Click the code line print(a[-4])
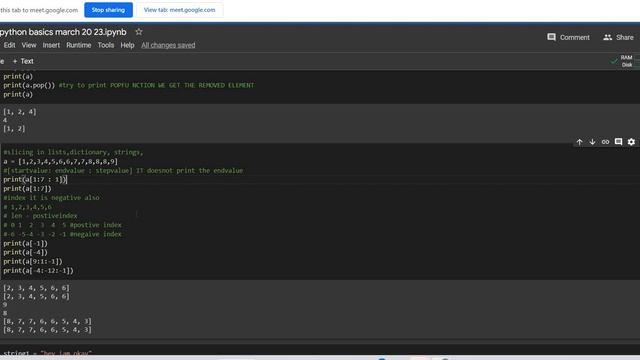 pyautogui.click(x=25, y=252)
